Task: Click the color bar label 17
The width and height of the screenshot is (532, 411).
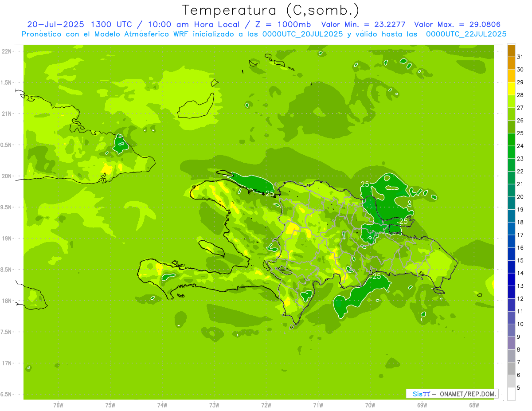Action: [520, 235]
